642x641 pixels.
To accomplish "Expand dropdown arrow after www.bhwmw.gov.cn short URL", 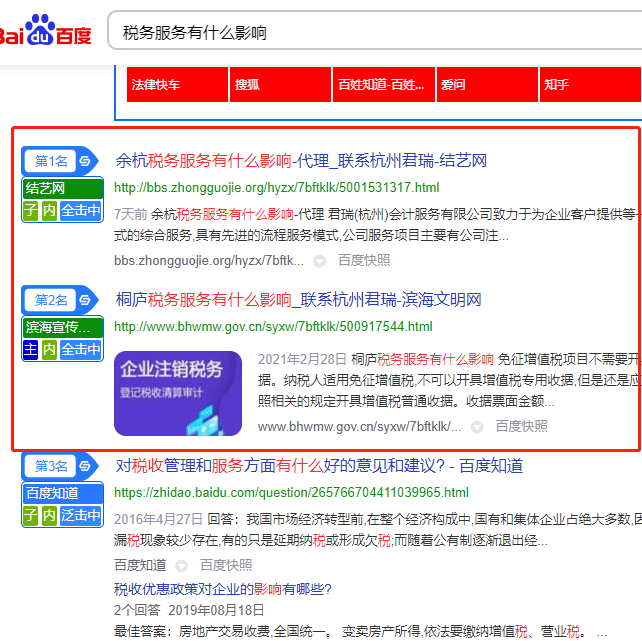I will coord(477,427).
